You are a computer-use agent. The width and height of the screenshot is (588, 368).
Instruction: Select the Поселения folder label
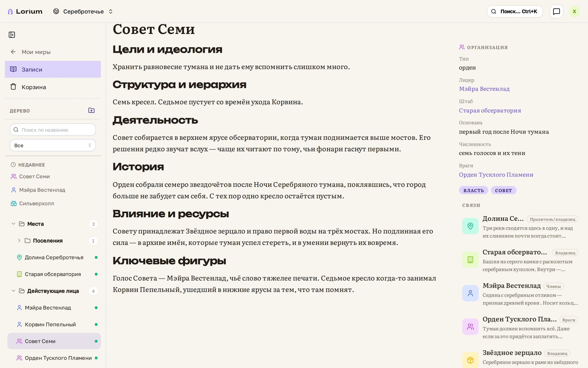[48, 241]
